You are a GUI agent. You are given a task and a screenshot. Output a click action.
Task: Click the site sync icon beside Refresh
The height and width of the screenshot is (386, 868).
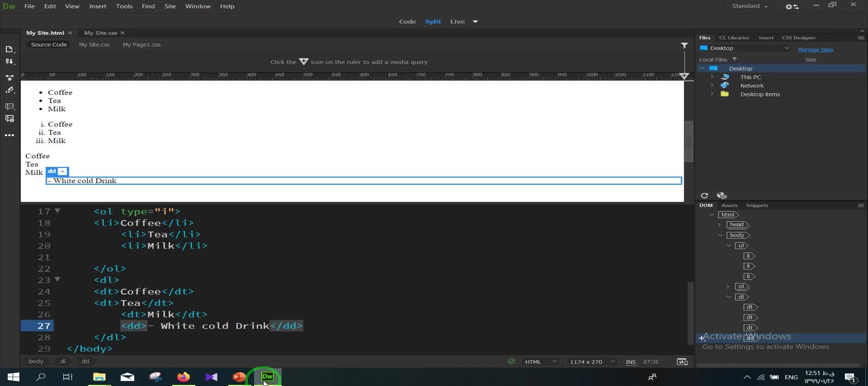click(721, 195)
